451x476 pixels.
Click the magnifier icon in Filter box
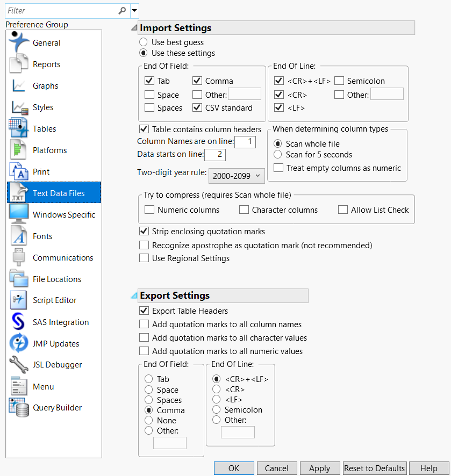(122, 11)
